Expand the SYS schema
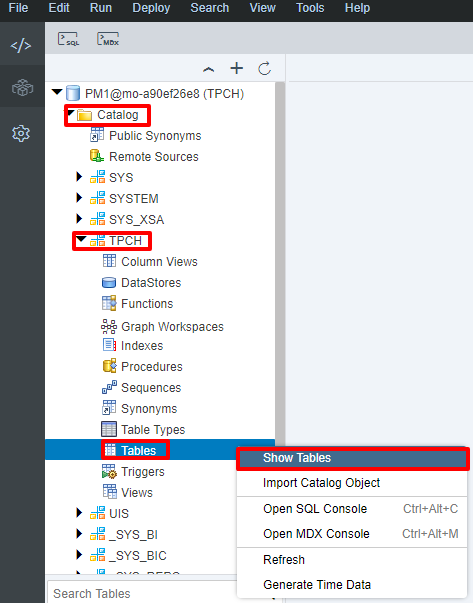This screenshot has height=603, width=473. (79, 177)
